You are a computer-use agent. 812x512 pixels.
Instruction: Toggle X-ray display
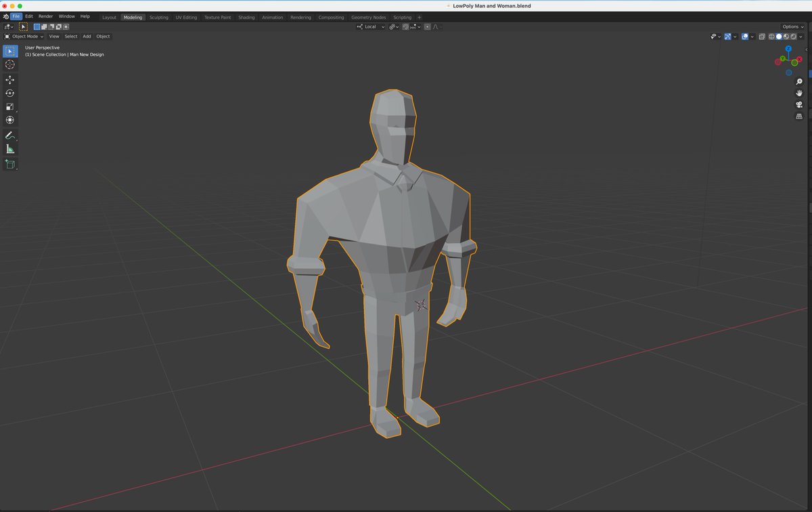(762, 37)
